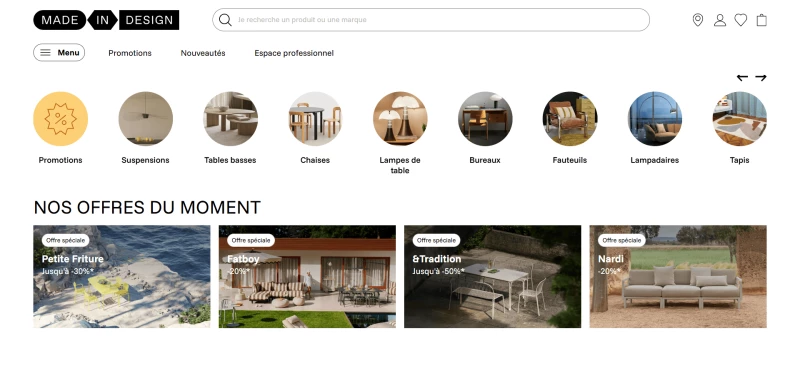Screen dimensions: 800x366
Task: Open Espace professionnel link
Action: pyautogui.click(x=294, y=53)
